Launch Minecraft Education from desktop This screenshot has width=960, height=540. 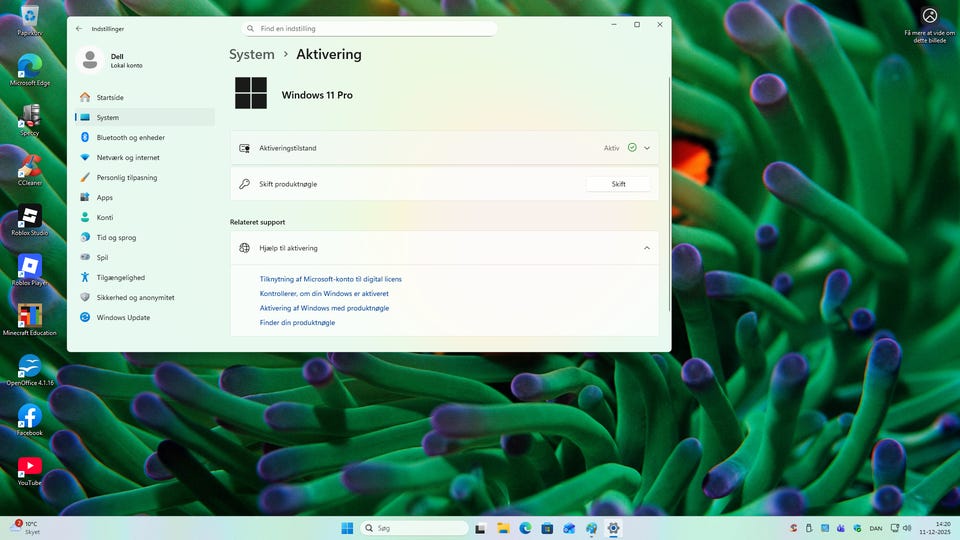click(30, 317)
